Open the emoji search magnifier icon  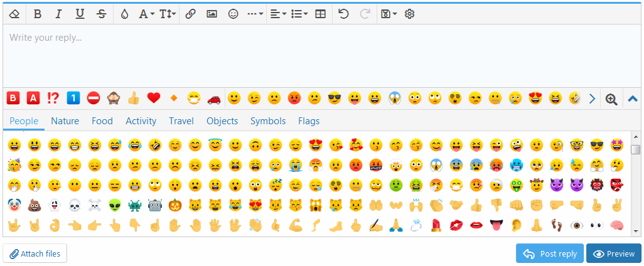[611, 98]
